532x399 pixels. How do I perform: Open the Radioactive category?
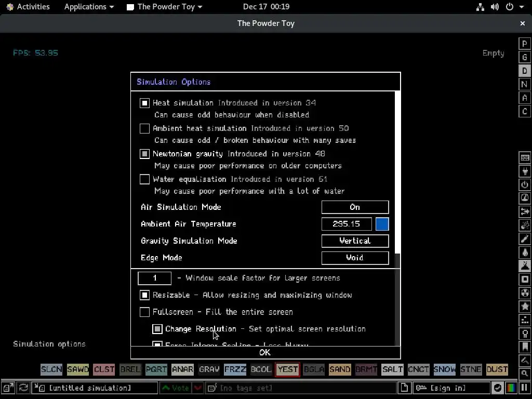pyautogui.click(x=525, y=293)
